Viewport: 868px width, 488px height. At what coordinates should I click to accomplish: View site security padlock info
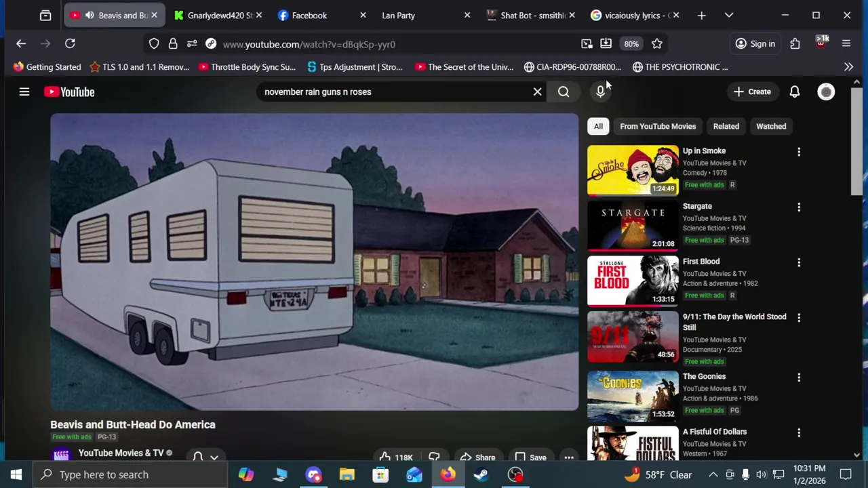coord(173,44)
